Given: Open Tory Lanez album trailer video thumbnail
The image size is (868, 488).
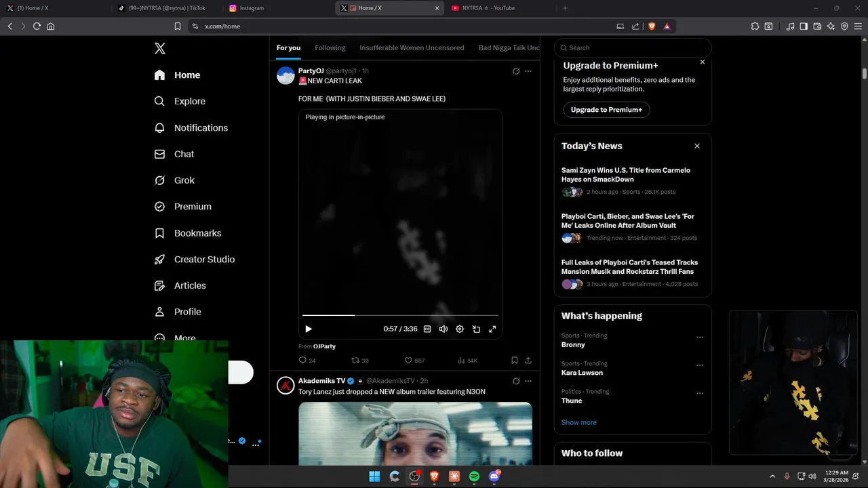Looking at the screenshot, I should 415,434.
